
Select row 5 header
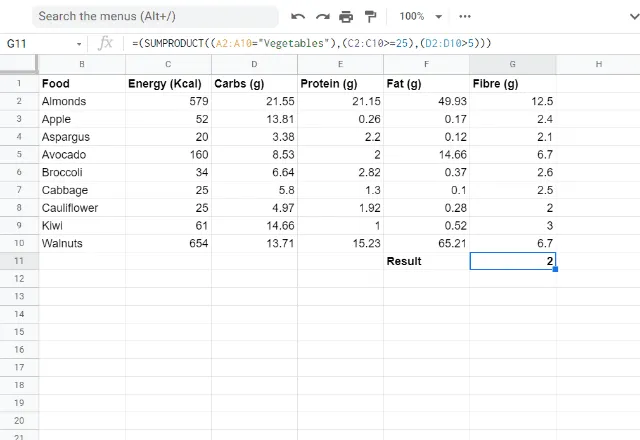point(19,155)
